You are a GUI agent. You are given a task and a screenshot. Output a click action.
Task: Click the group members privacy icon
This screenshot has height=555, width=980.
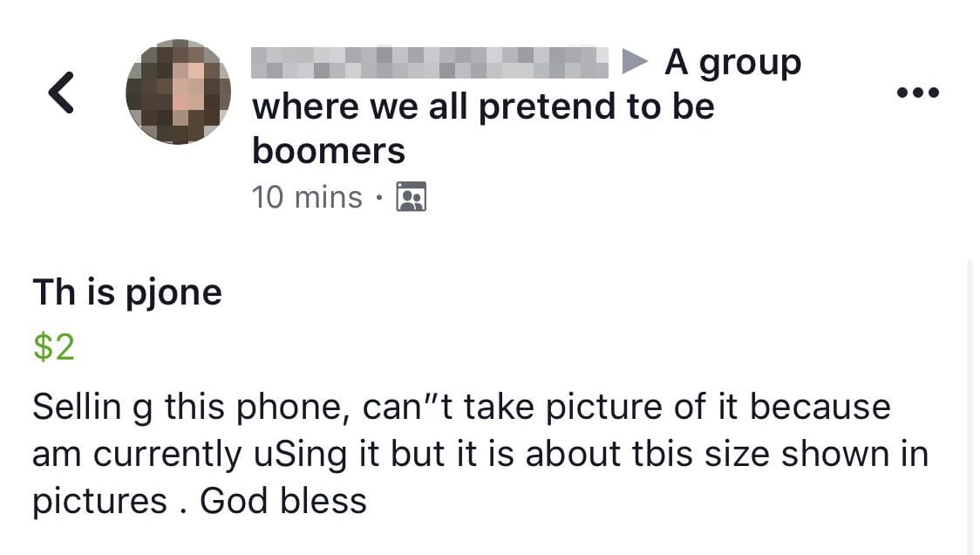(x=411, y=197)
